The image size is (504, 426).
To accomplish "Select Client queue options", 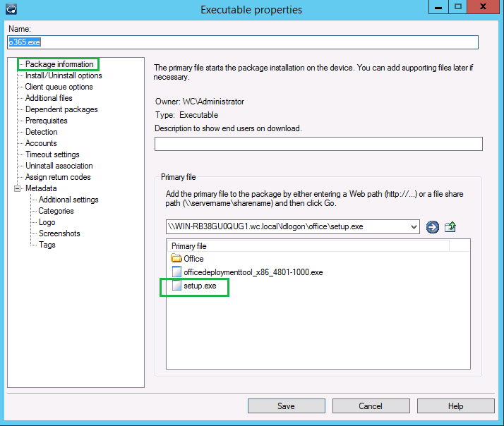I will [x=59, y=87].
